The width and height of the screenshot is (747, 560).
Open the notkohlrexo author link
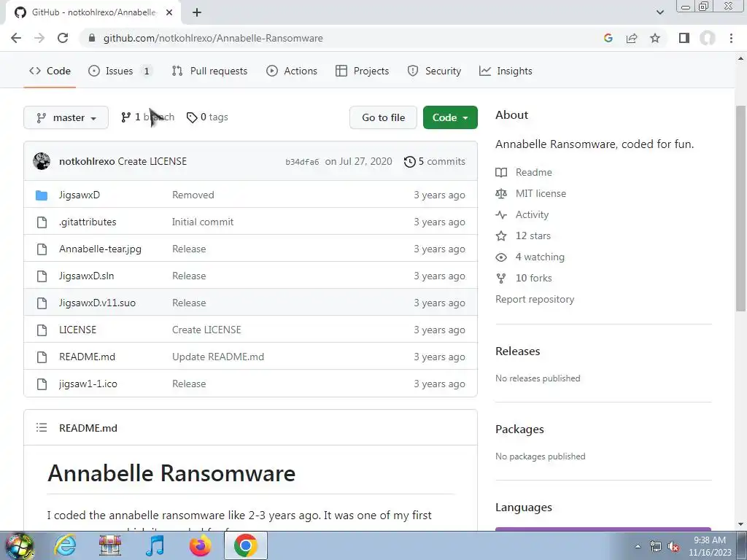[x=87, y=161]
